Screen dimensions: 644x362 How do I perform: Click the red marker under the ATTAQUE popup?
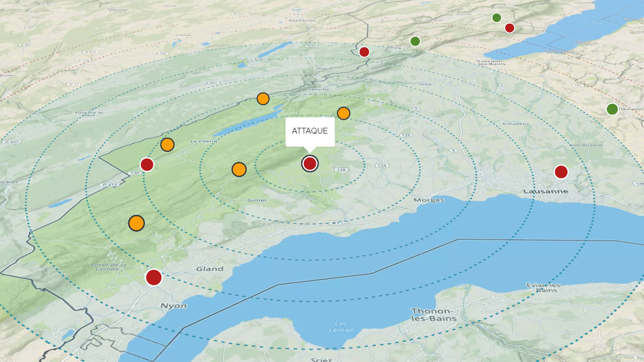[310, 163]
